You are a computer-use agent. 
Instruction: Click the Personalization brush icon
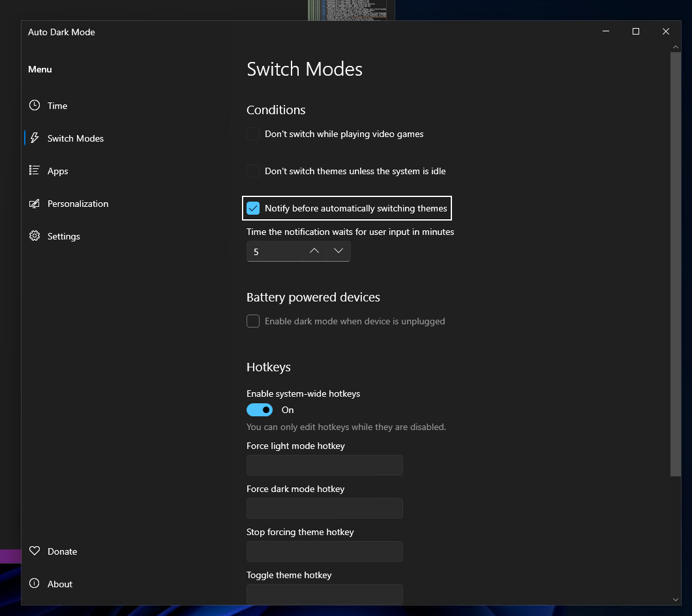point(35,203)
